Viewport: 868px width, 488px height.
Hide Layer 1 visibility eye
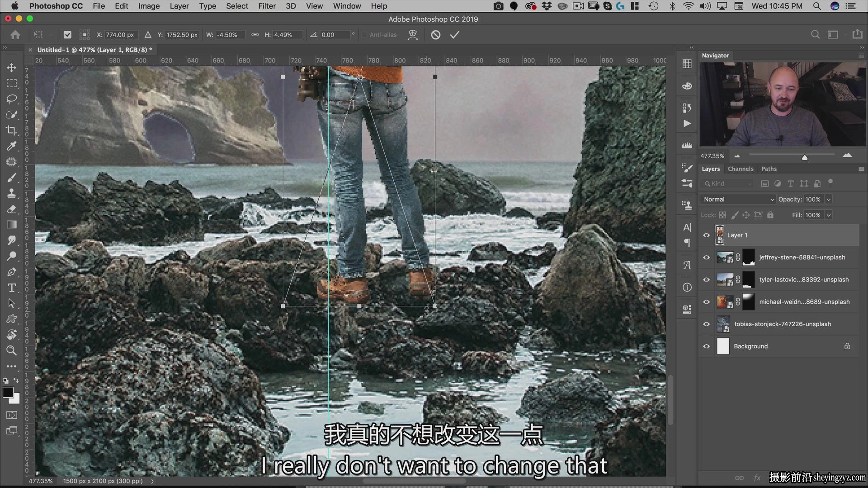[706, 235]
